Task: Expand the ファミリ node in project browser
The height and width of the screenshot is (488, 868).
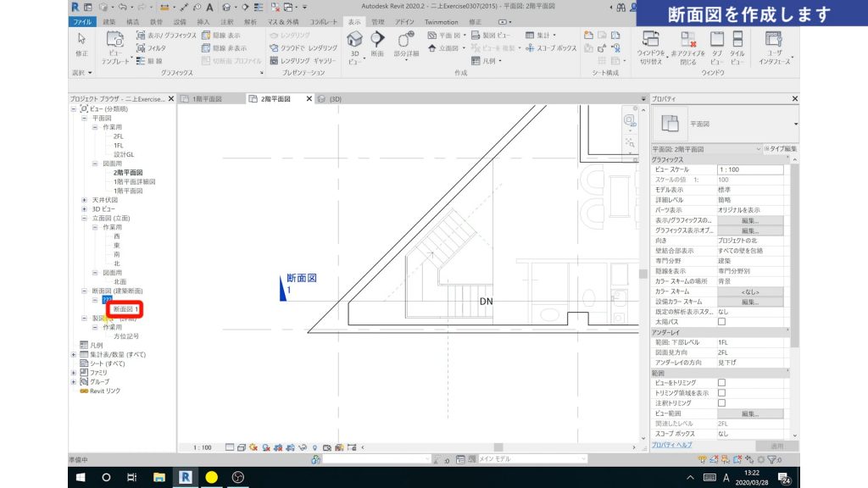Action: point(74,372)
